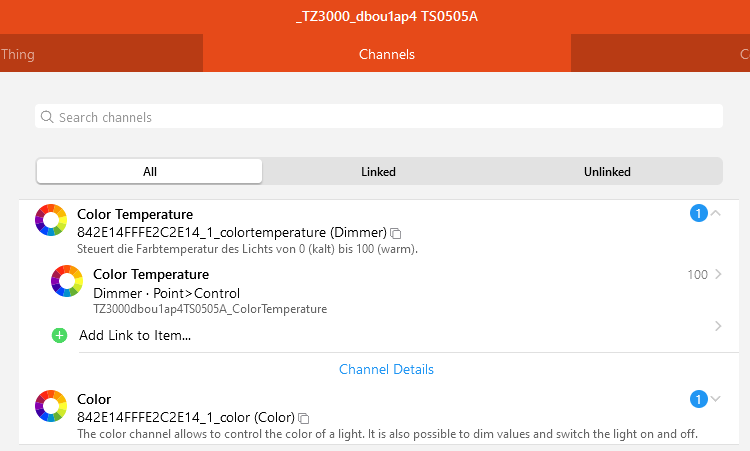Expand the Color channel
Screen dimensions: 750x451
[716, 399]
